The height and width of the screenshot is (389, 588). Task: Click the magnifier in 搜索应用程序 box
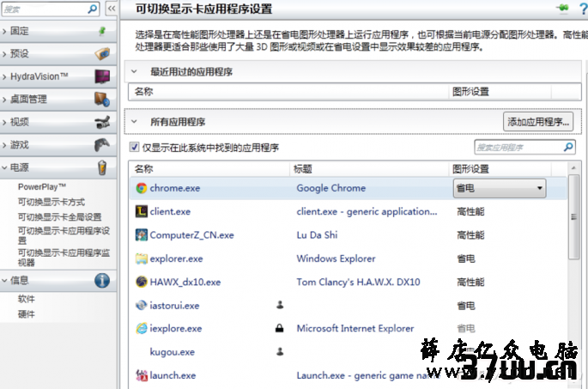[x=568, y=147]
